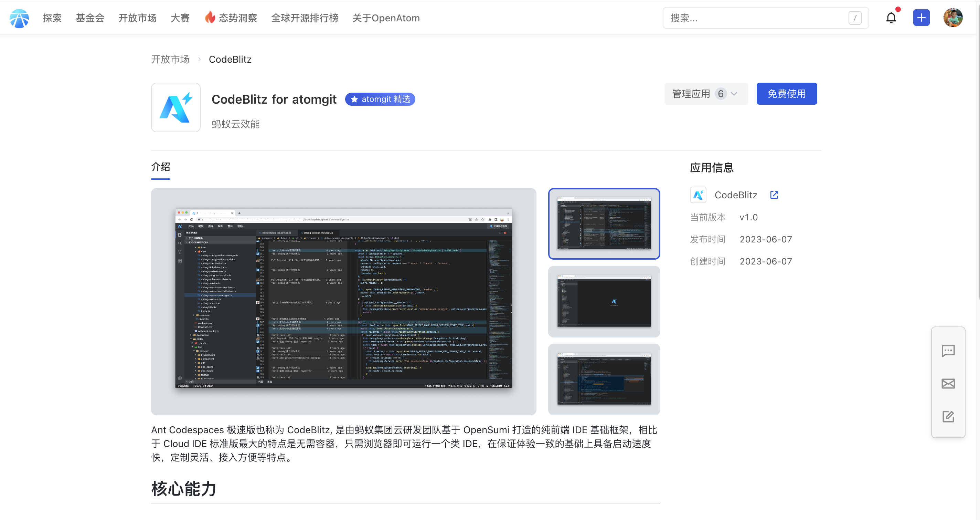The image size is (980, 520).
Task: Select the 介绍 tab
Action: coord(161,167)
